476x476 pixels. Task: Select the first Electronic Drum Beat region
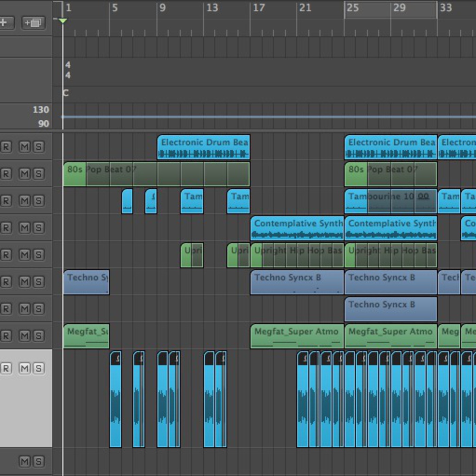tap(203, 147)
